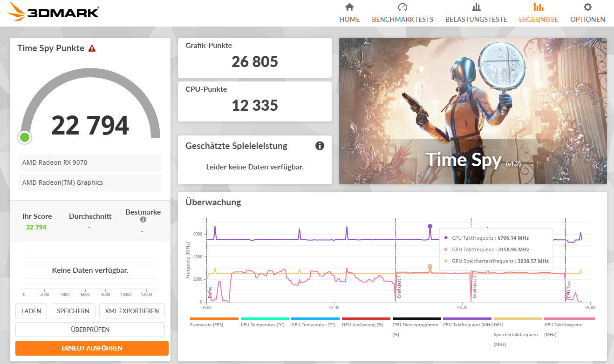
Task: Click the info icon in Geschätzte Spieleleistung
Action: point(320,146)
